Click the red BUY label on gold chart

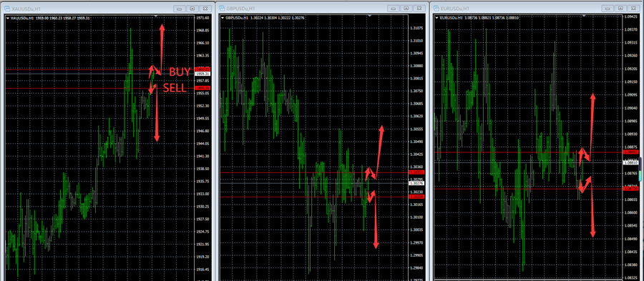coord(180,72)
